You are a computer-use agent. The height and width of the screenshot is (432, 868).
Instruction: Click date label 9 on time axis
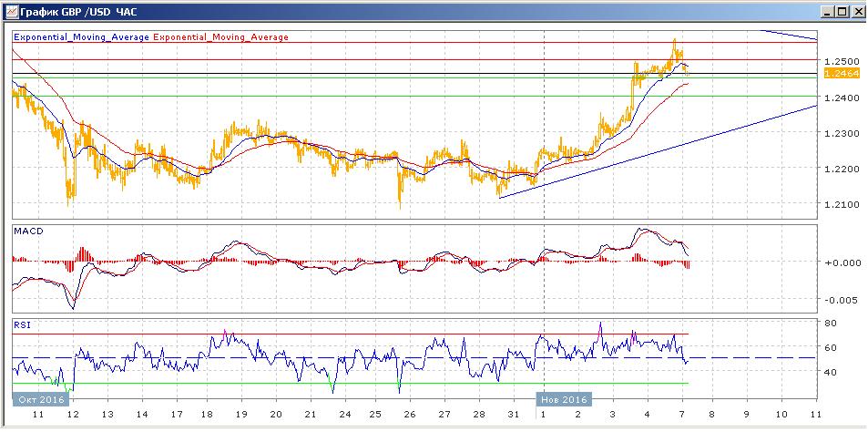coord(747,415)
